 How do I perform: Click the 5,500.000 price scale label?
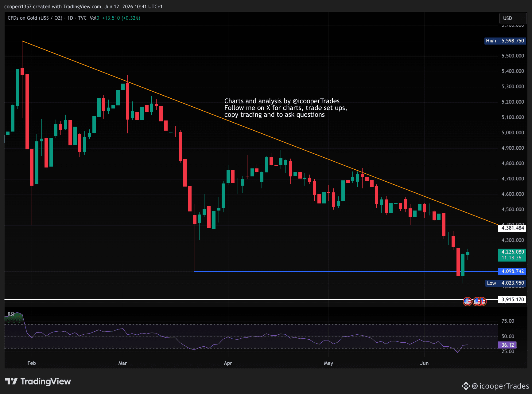point(513,56)
